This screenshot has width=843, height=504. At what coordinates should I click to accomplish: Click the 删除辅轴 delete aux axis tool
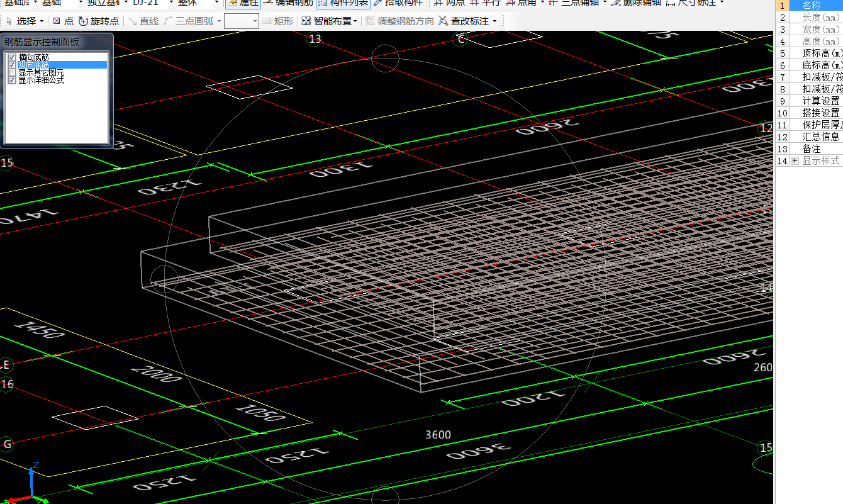pyautogui.click(x=637, y=3)
